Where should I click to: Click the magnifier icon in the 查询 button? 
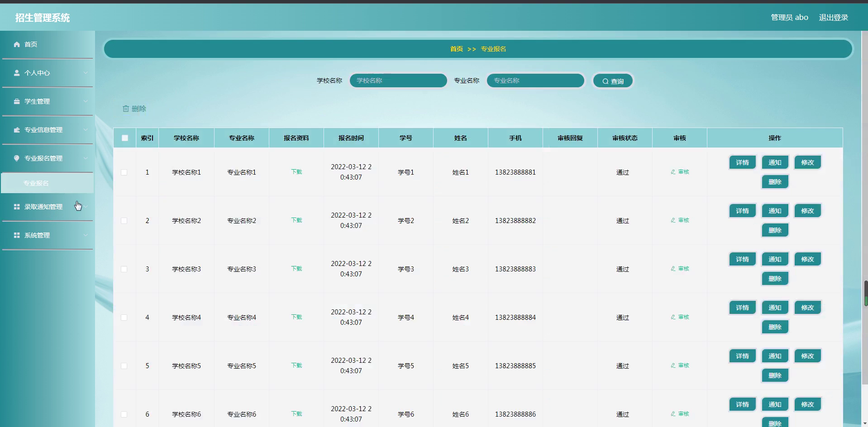click(x=606, y=81)
